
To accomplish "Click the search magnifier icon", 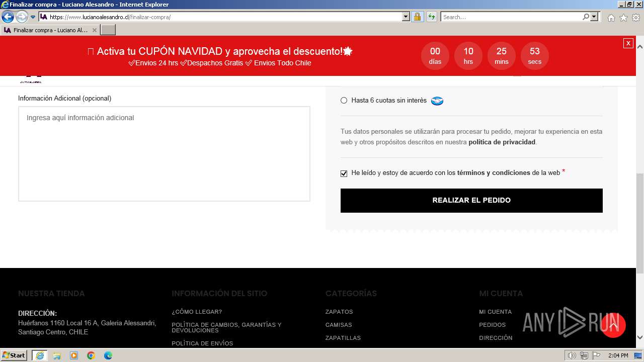I will 586,17.
